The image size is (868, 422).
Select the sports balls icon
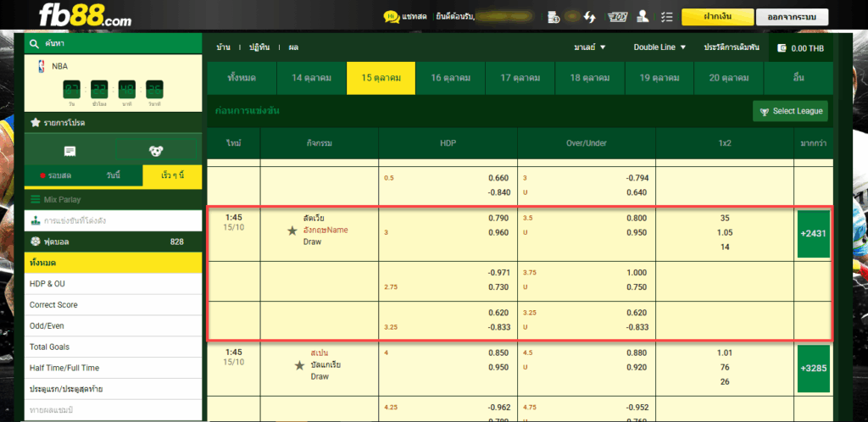click(156, 151)
